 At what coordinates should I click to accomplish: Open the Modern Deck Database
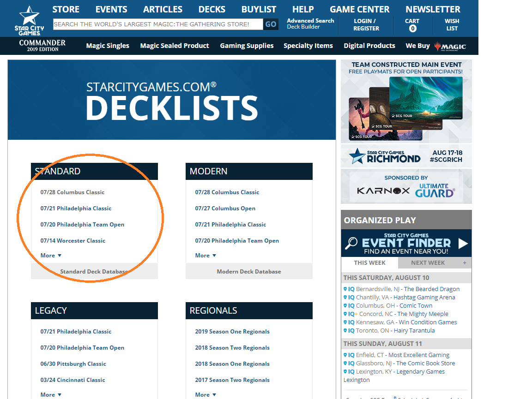click(249, 272)
